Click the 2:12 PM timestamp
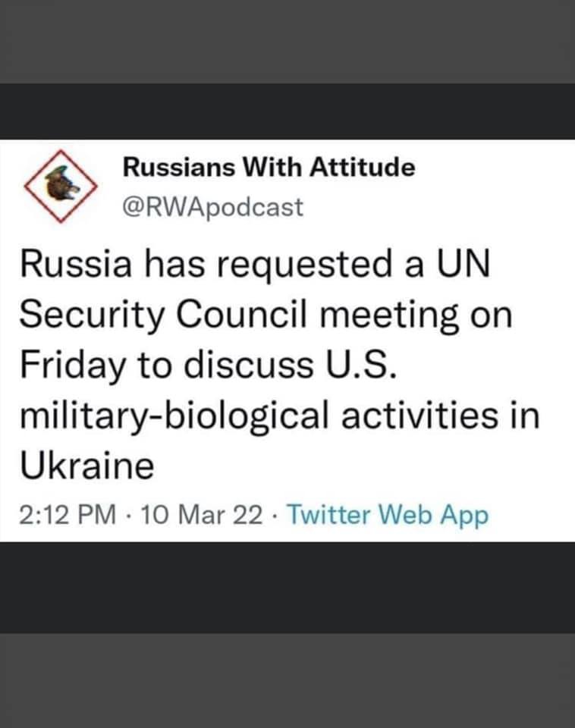Viewport: 575px width, 728px height. click(68, 516)
